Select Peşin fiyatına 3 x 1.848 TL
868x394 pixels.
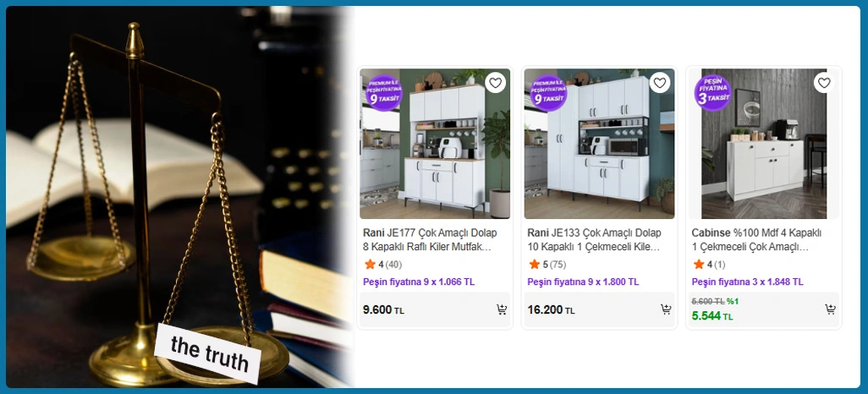747,282
